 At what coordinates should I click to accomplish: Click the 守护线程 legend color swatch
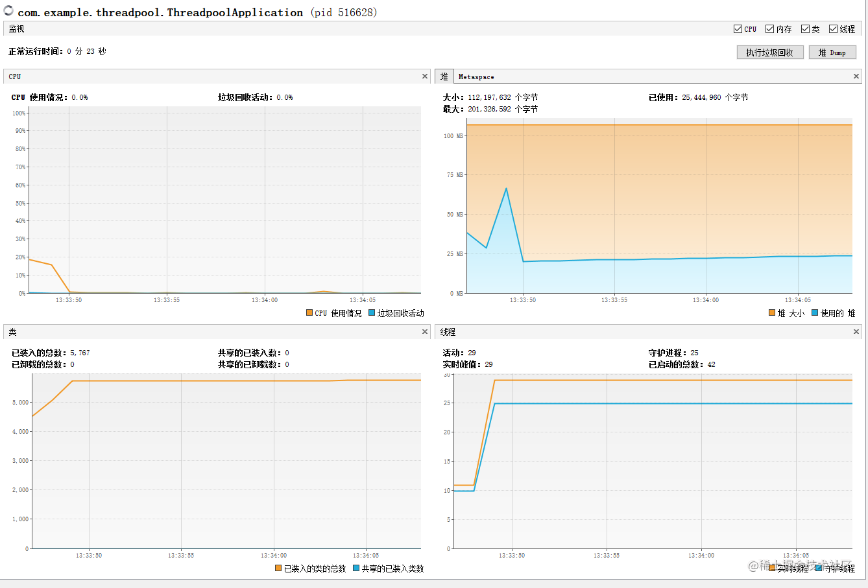coord(819,567)
